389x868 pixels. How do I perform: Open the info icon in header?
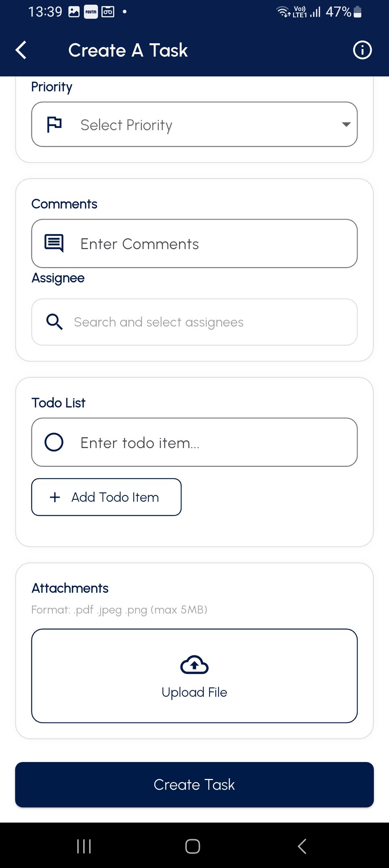point(362,50)
